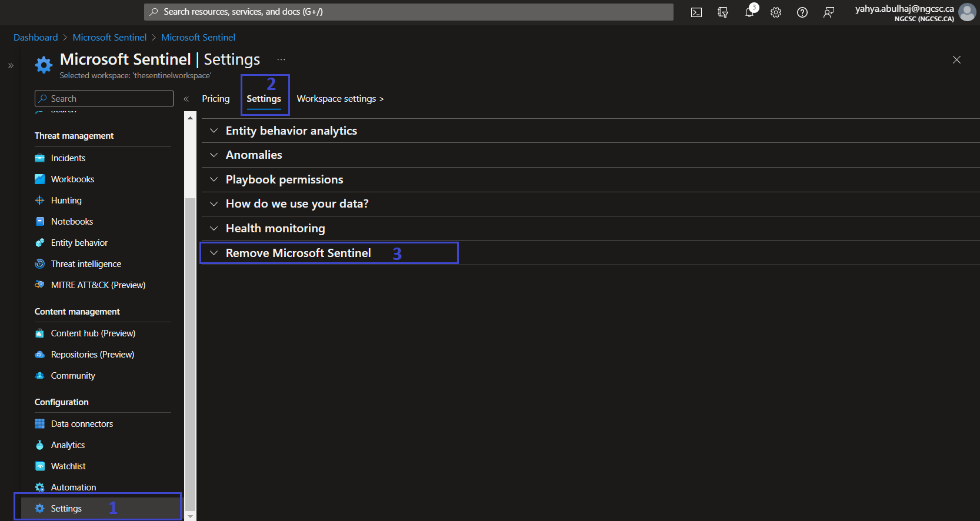980x521 pixels.
Task: Click the top global search box
Action: click(409, 12)
